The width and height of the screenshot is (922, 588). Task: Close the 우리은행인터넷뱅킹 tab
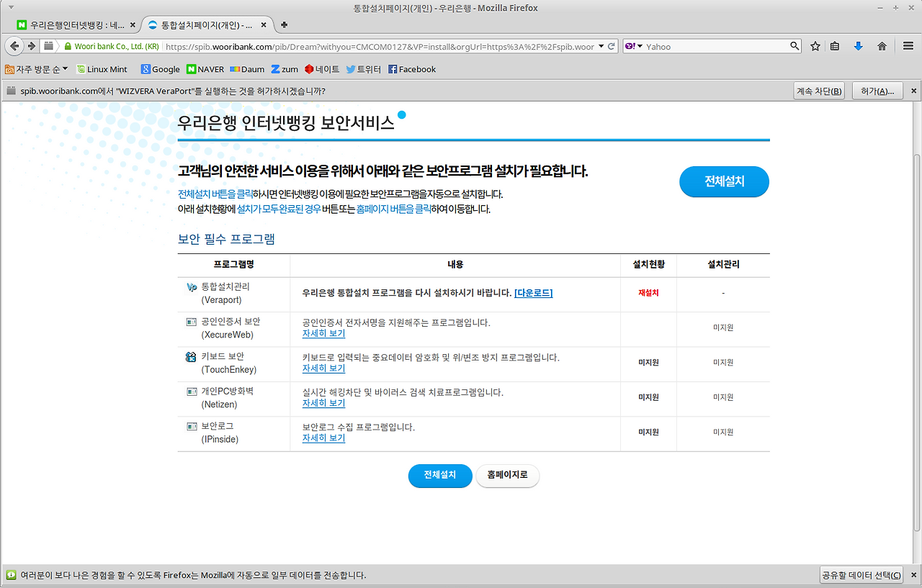[x=132, y=24]
